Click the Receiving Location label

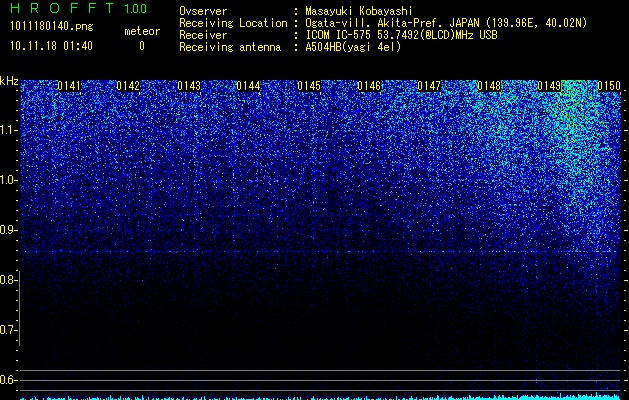(x=233, y=23)
